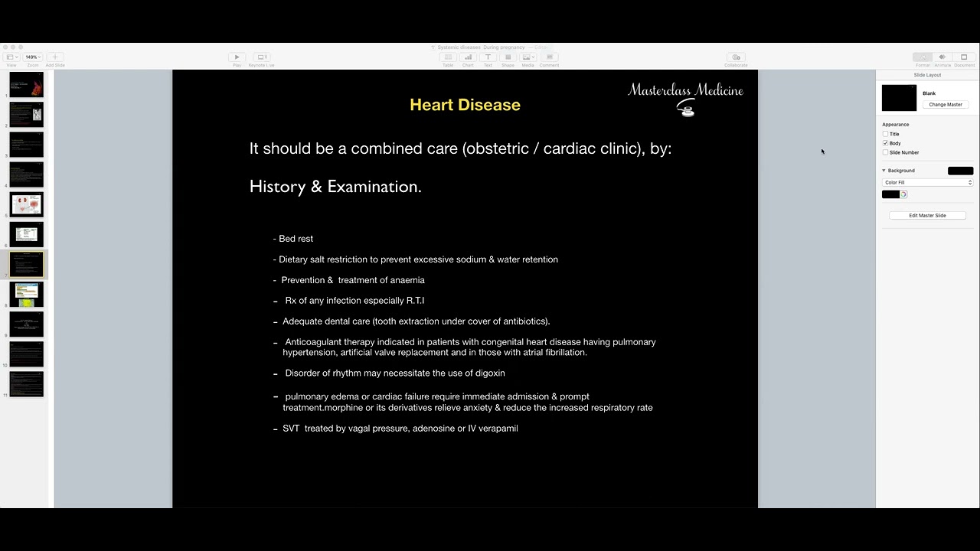Open the View options menu in toolbar
980x551 pixels.
click(11, 57)
